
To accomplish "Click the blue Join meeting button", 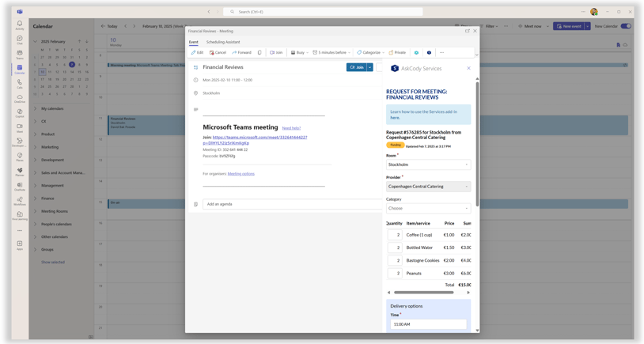I will (x=357, y=67).
